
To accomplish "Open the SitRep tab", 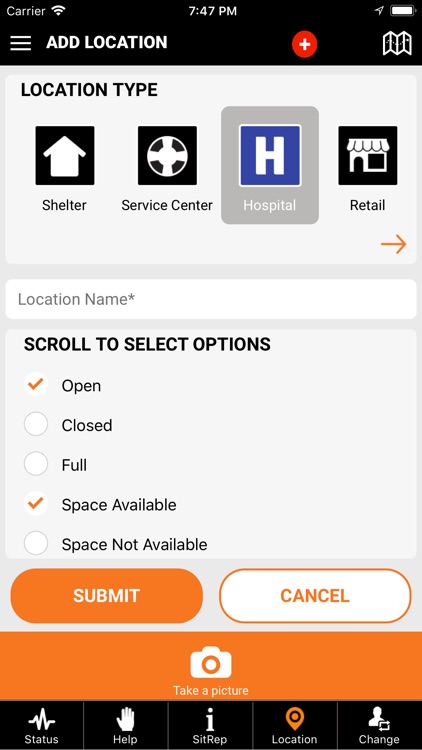I will 210,726.
